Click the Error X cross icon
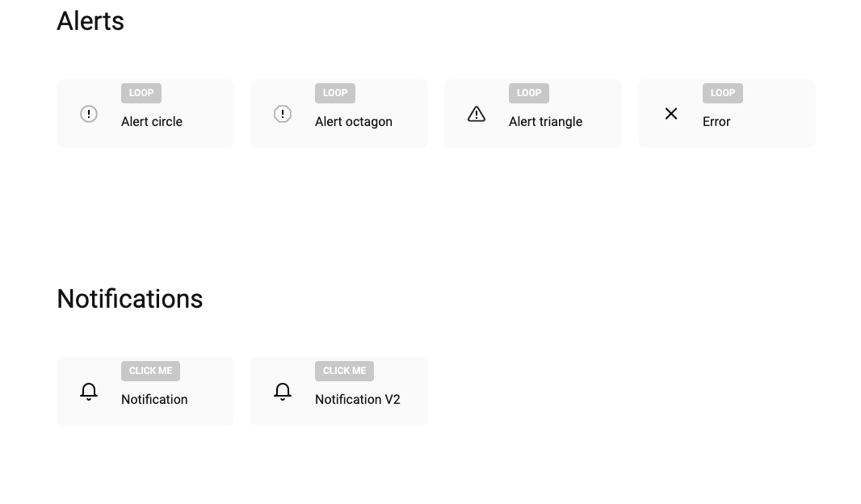Screen dimensions: 861x504 (x=671, y=114)
